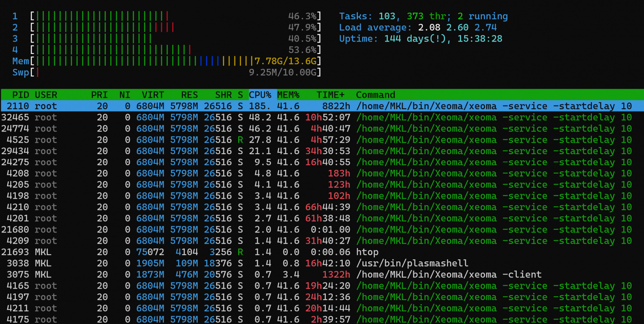Select the highlighted xeoma process PID 2110
644x324 pixels.
[x=165, y=106]
